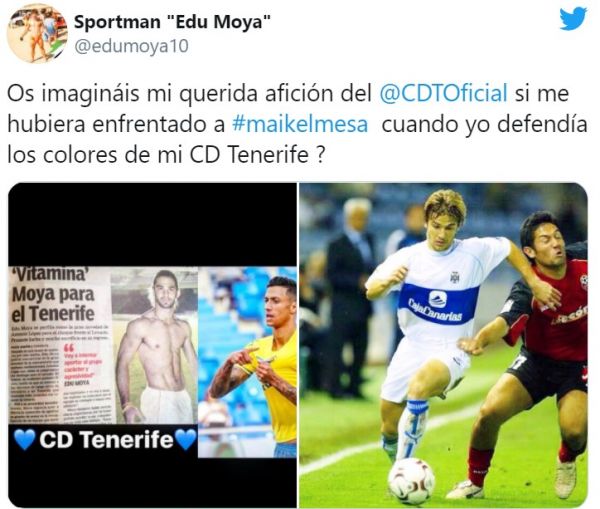Viewport: 600px width, 509px height.
Task: Open the left collage image
Action: (x=152, y=345)
